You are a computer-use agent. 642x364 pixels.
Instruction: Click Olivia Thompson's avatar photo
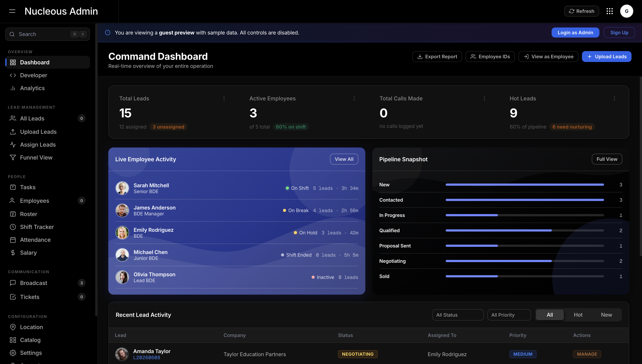click(x=122, y=277)
